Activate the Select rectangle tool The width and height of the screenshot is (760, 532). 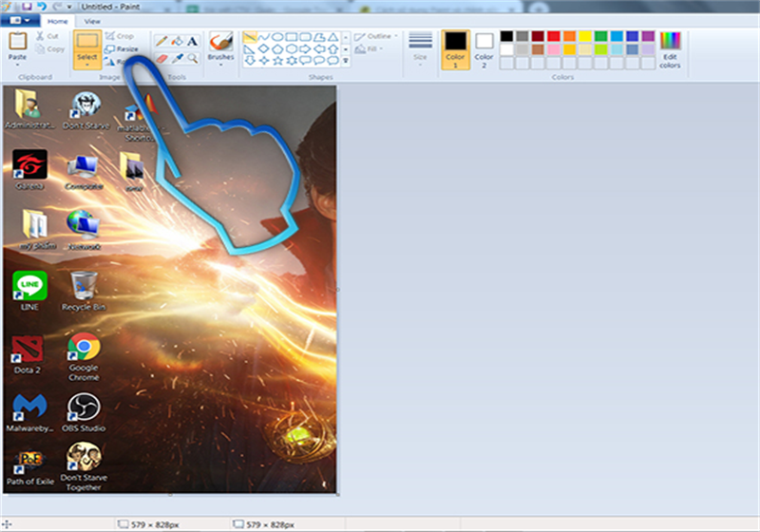(x=87, y=41)
